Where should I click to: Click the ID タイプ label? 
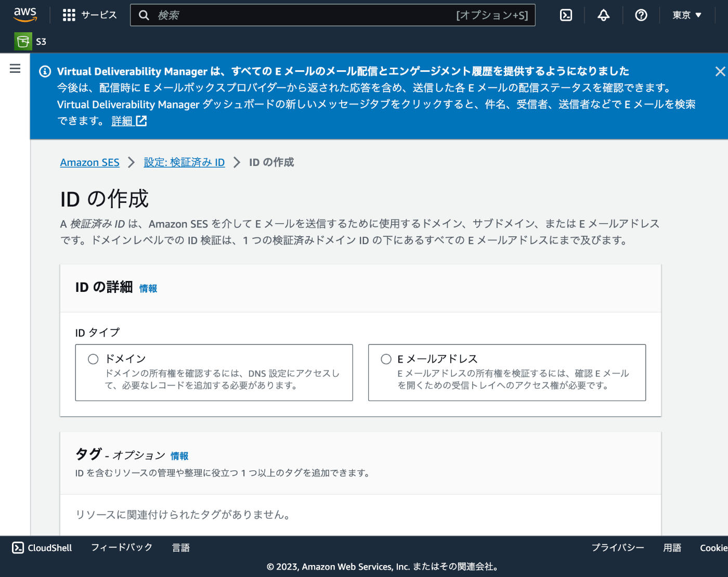point(97,332)
